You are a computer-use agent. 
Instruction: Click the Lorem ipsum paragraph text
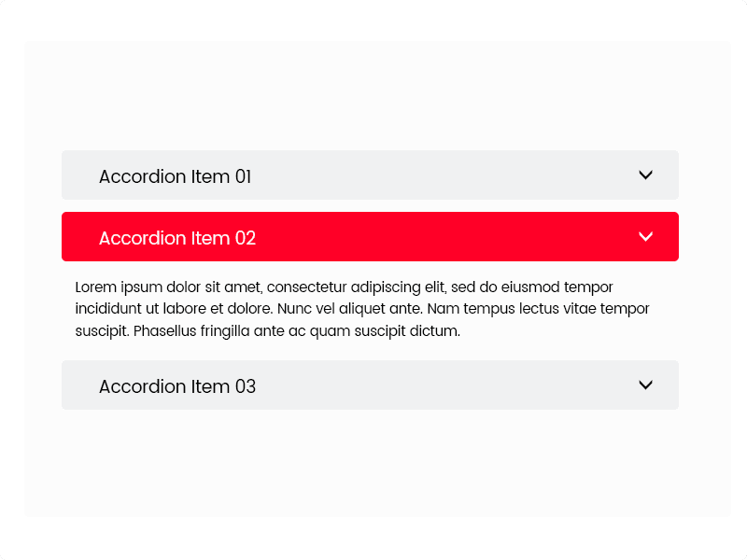tap(362, 309)
